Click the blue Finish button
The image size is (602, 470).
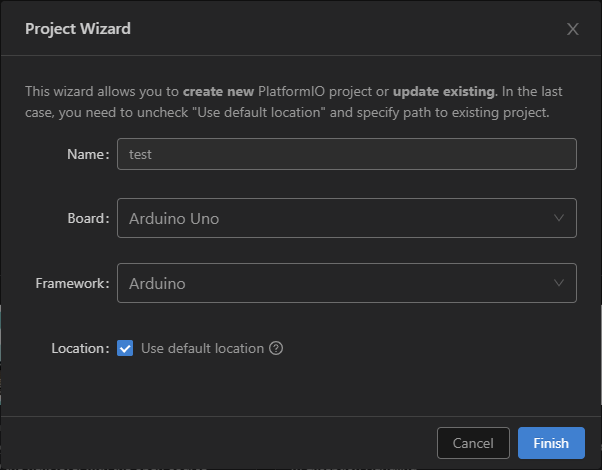coord(551,443)
